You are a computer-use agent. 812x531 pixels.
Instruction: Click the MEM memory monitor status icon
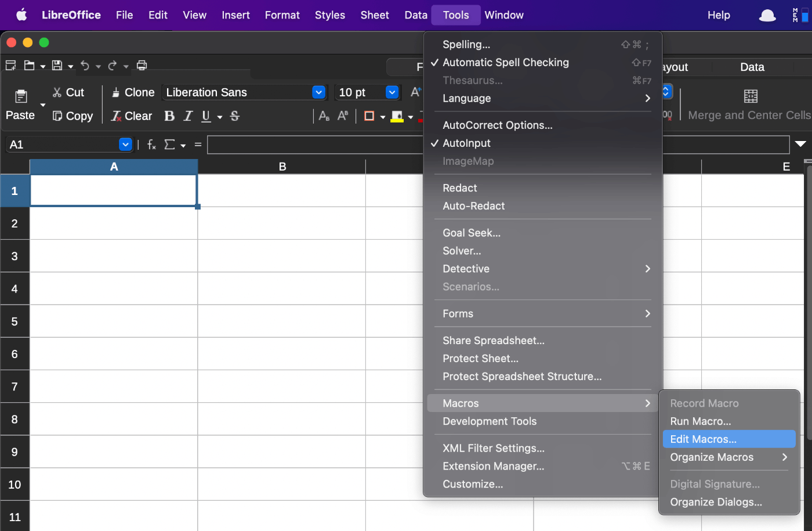point(800,15)
